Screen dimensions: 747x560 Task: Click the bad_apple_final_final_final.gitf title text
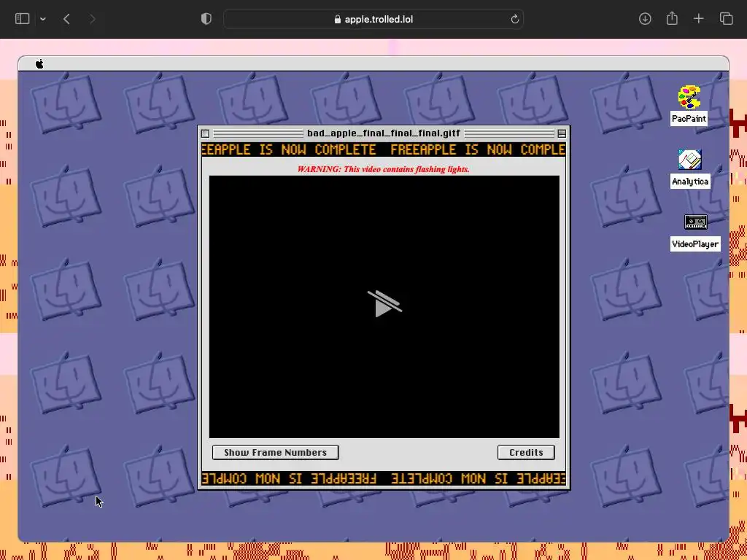(384, 133)
